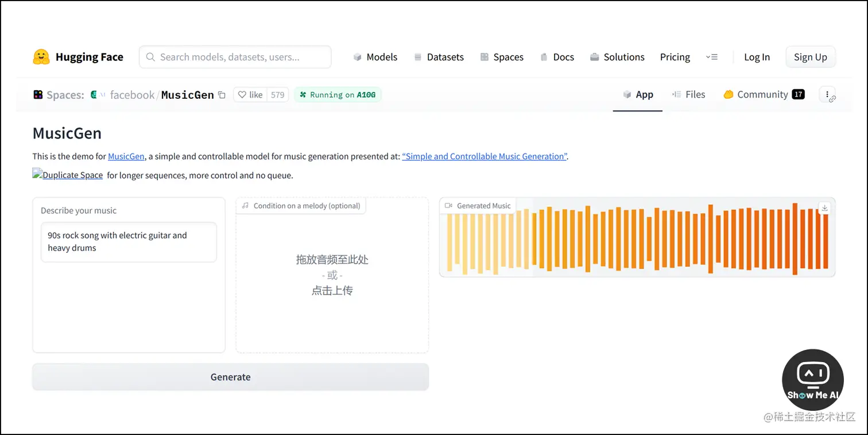Open the facebook organization link

pyautogui.click(x=132, y=95)
